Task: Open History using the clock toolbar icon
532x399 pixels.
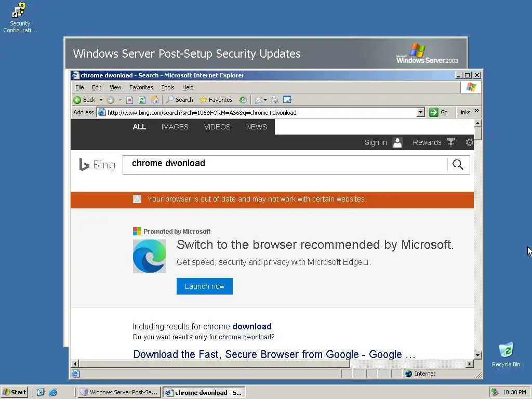Action: pos(243,100)
